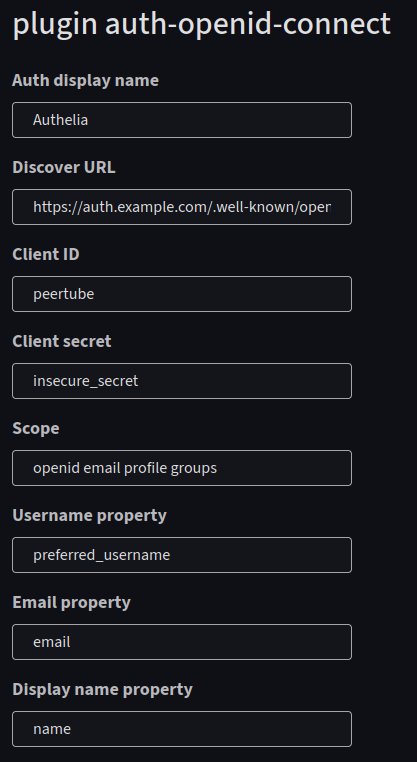Select the Client ID field containing peertube
The height and width of the screenshot is (762, 417).
tap(182, 294)
